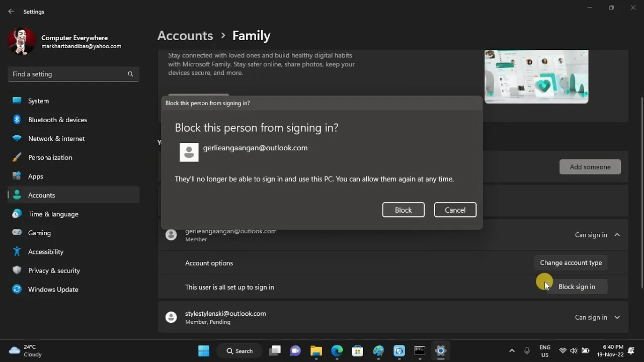Click the ENG US language indicator
644x362 pixels.
pos(544,351)
